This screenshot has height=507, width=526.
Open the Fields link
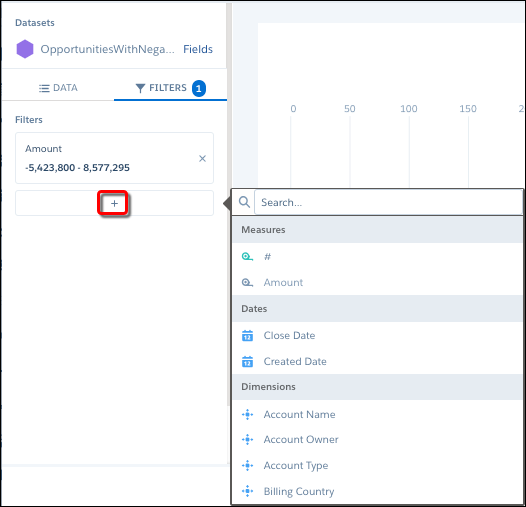coord(198,49)
